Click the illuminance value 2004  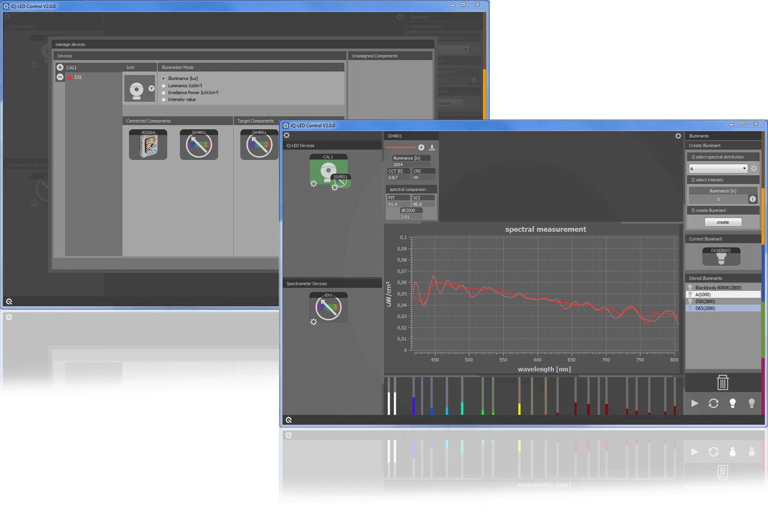(411, 165)
